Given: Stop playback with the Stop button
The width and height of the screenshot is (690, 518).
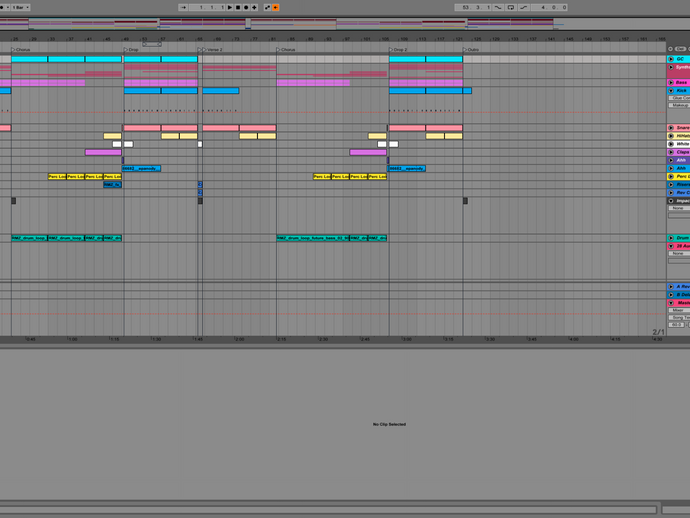Looking at the screenshot, I should pos(238,7).
